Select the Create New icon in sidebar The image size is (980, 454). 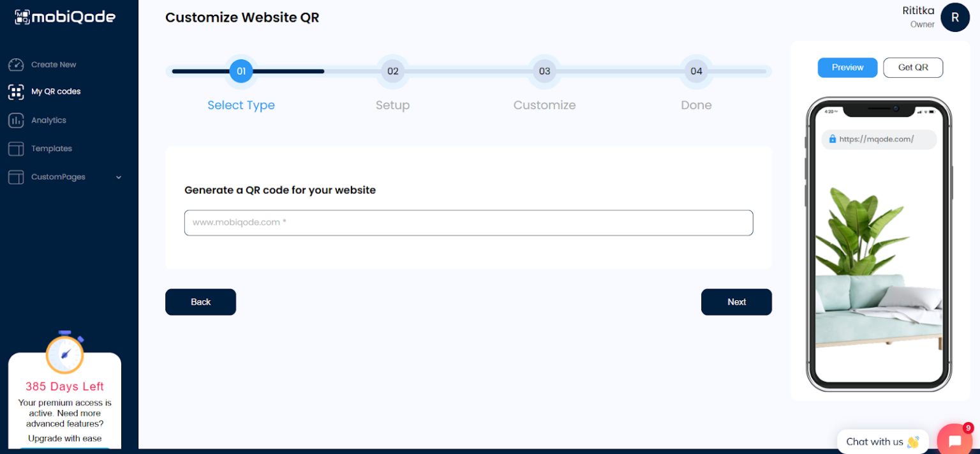click(15, 64)
